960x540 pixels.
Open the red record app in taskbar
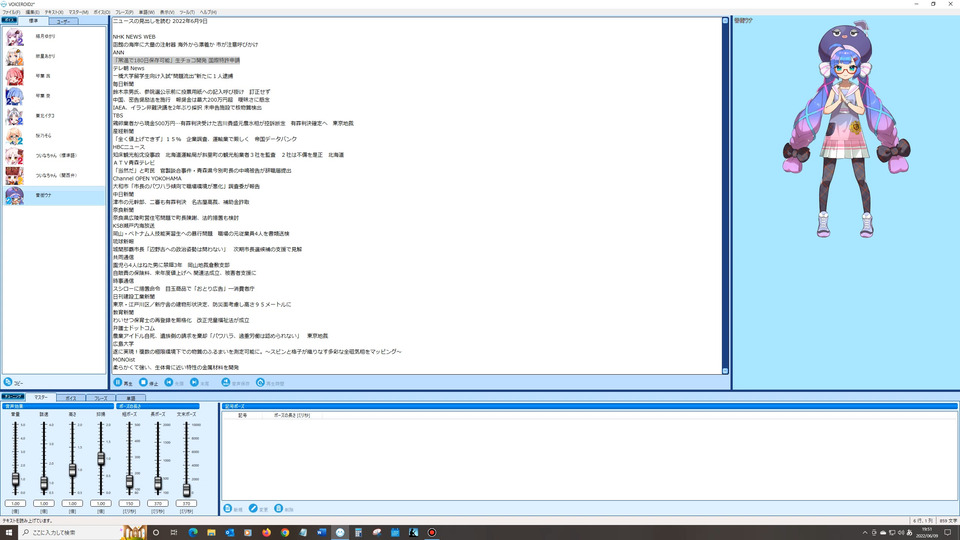(x=432, y=532)
